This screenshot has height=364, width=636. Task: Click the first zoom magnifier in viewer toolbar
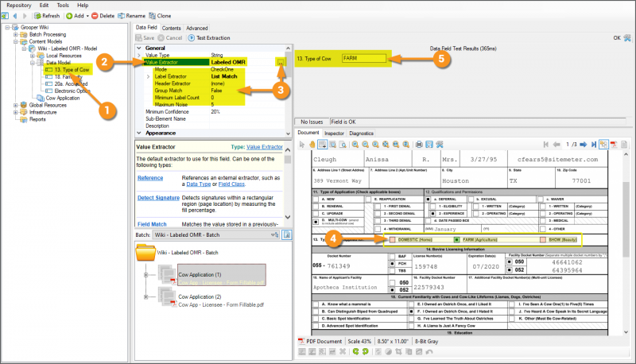[355, 145]
